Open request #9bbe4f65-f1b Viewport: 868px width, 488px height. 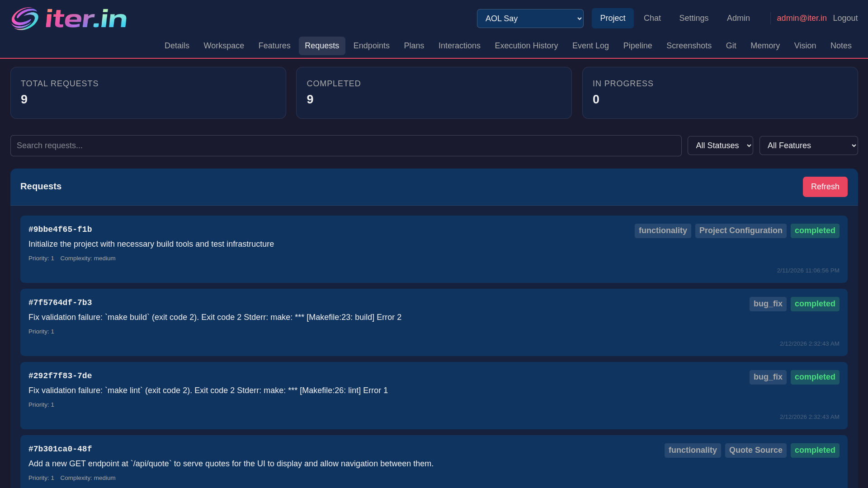pyautogui.click(x=60, y=229)
